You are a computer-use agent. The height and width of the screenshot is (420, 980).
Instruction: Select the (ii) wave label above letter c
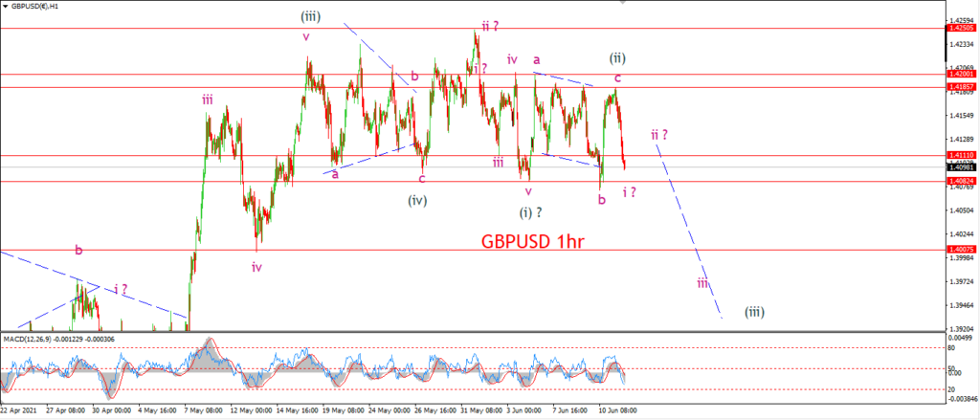(x=616, y=58)
